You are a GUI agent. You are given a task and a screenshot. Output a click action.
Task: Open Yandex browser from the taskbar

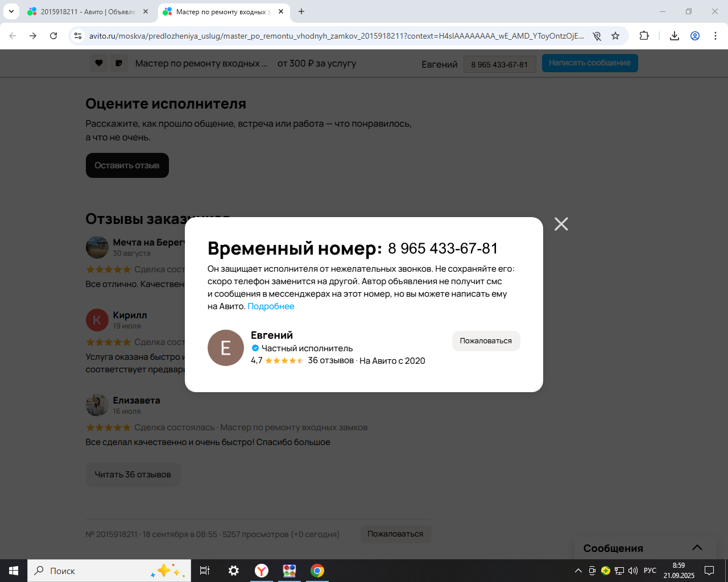coord(262,571)
